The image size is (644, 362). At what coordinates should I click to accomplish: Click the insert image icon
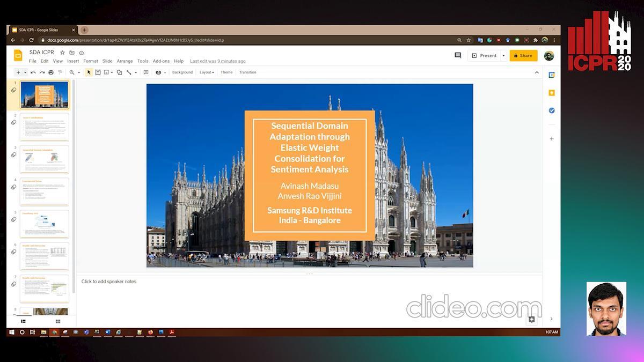tap(106, 72)
